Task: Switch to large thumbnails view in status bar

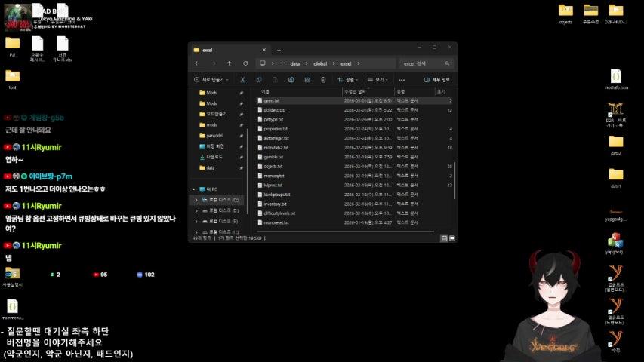Action: (452, 238)
